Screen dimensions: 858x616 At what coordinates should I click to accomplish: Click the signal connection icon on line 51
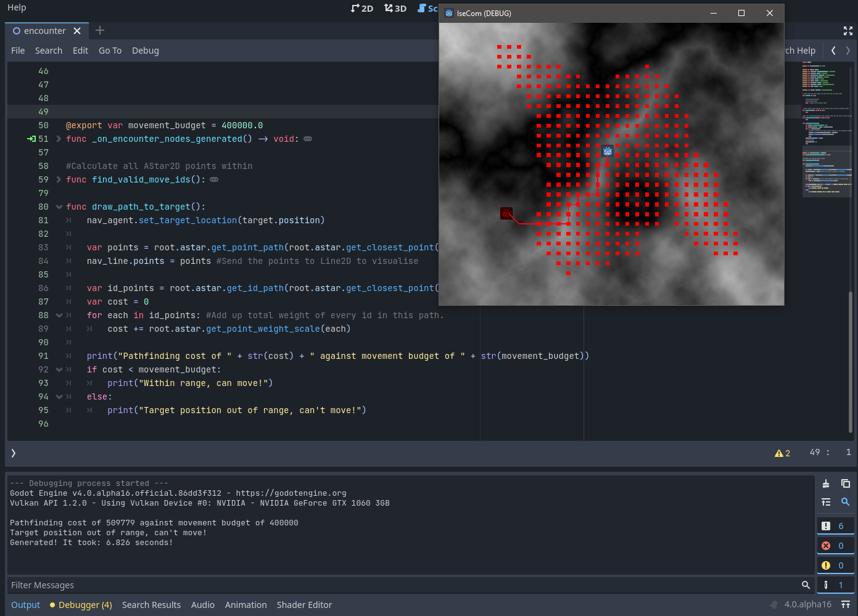click(x=31, y=139)
